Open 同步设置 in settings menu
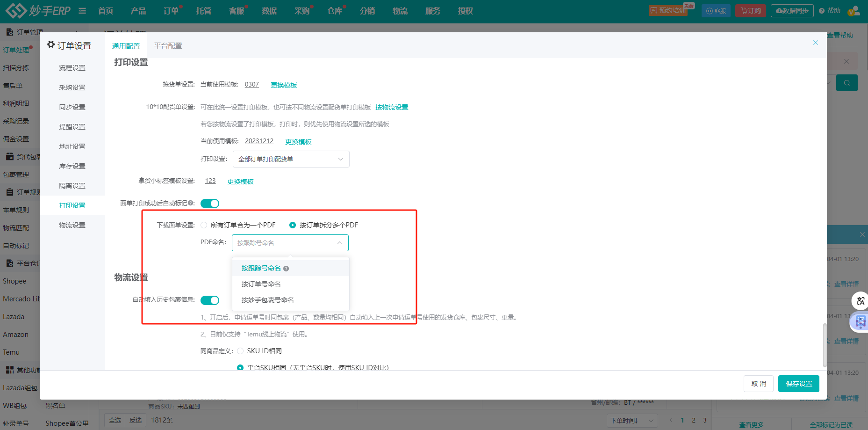Screen dimensions: 868x430 point(72,107)
